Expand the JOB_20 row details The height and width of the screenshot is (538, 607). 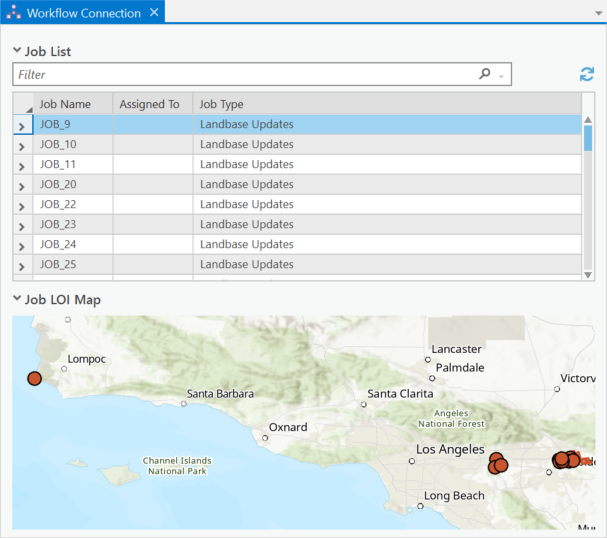22,185
